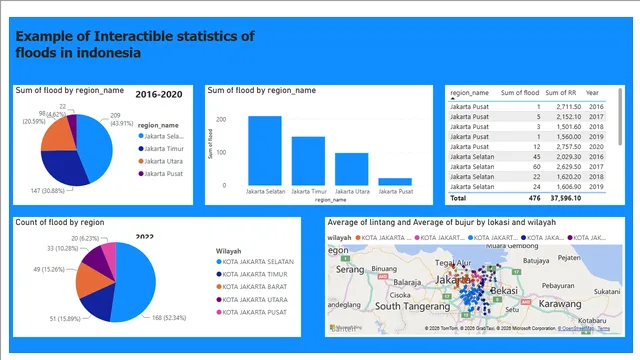Image resolution: width=640 pixels, height=360 pixels.
Task: Click the bar chart title Sum of flood by region_name
Action: click(x=262, y=90)
